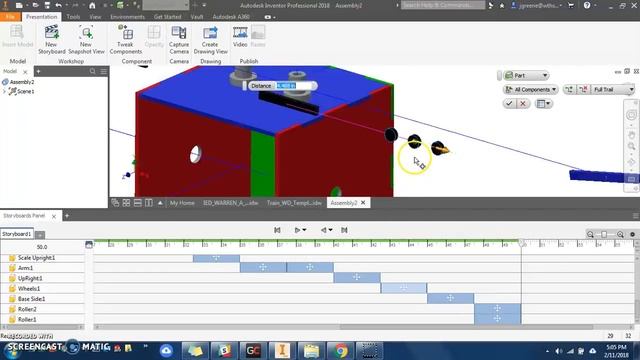Click the Undo arrow in quick access toolbar
Screen dimensions: 640x360
(x=59, y=5)
